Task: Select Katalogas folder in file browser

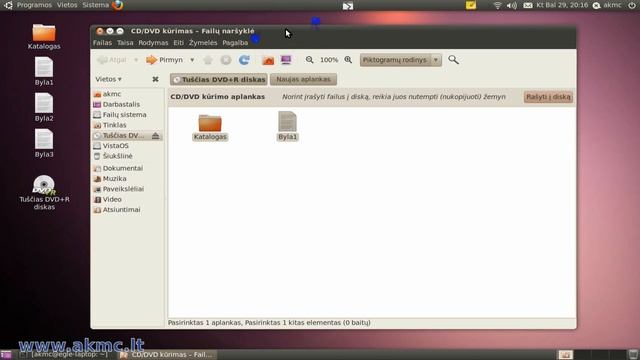Action: 210,127
